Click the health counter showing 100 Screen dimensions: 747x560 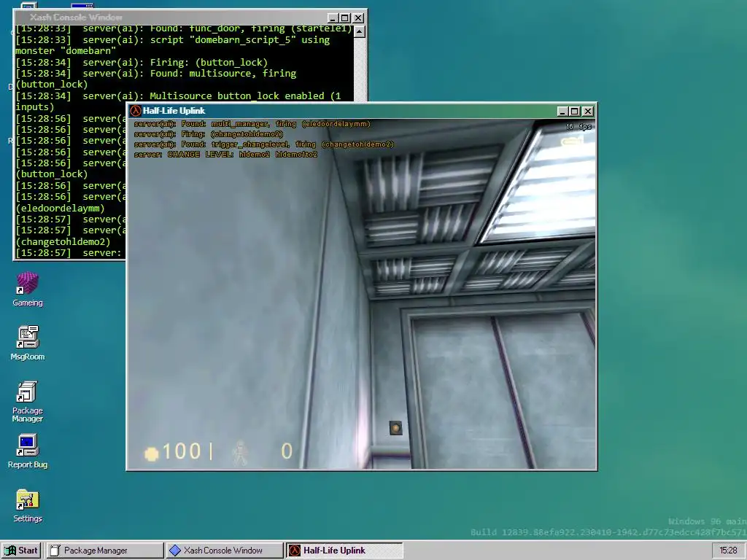tap(182, 451)
